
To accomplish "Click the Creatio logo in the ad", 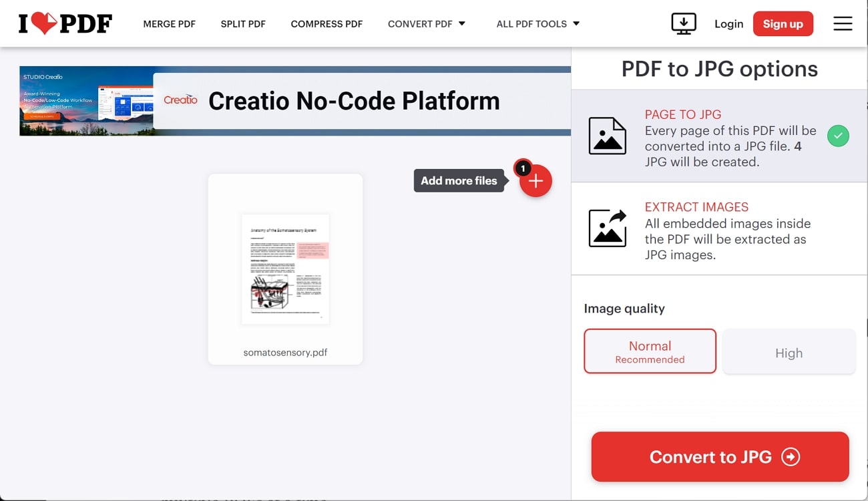I will 181,100.
